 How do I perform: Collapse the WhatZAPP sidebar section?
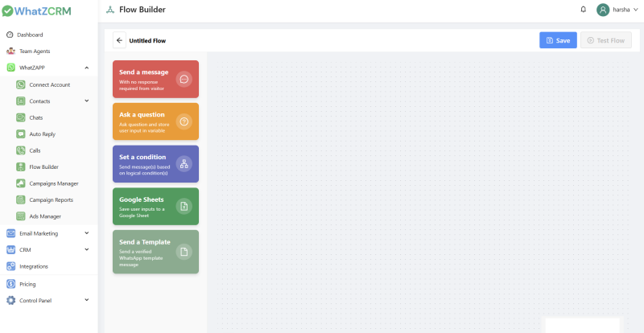86,68
